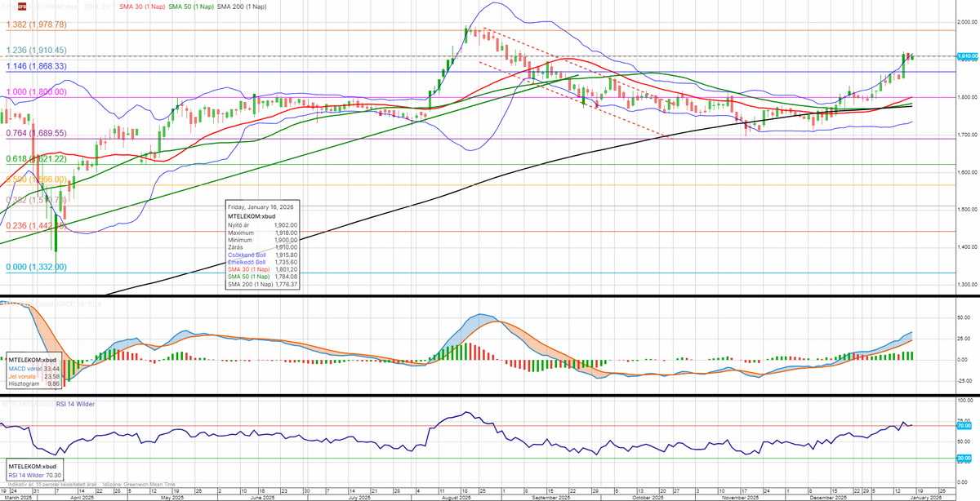The height and width of the screenshot is (501, 980).
Task: Click the blue 70.00 RSI level marker
Action: point(964,425)
